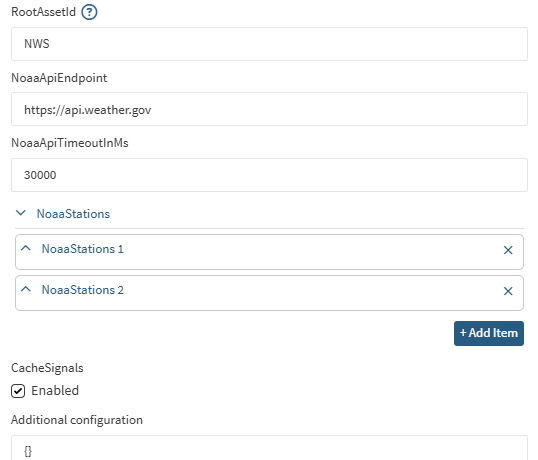Click the RootAssetId label text

(x=43, y=12)
